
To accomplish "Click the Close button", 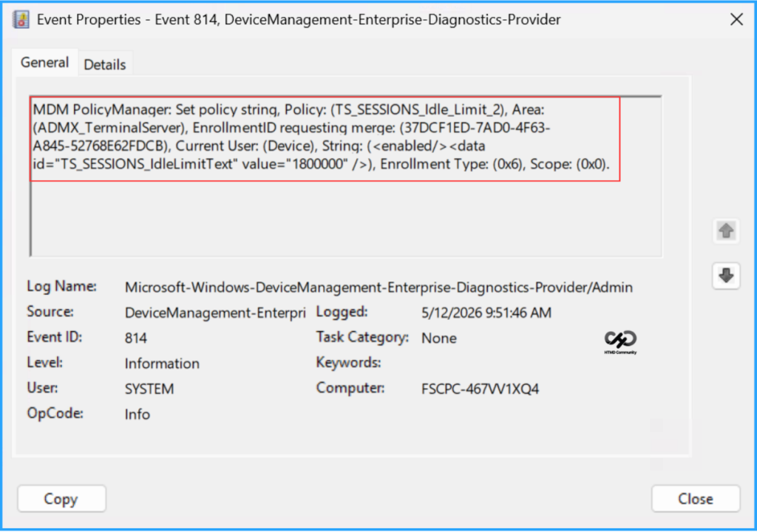I will pos(695,499).
